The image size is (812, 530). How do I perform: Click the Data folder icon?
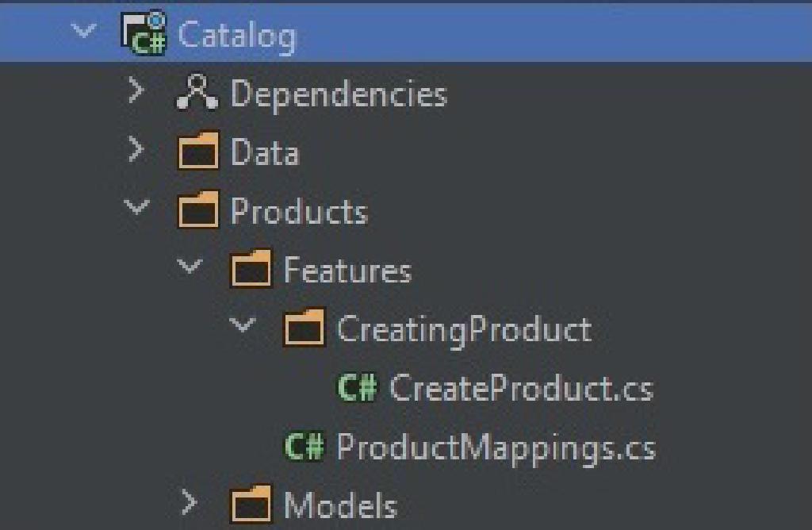[197, 152]
